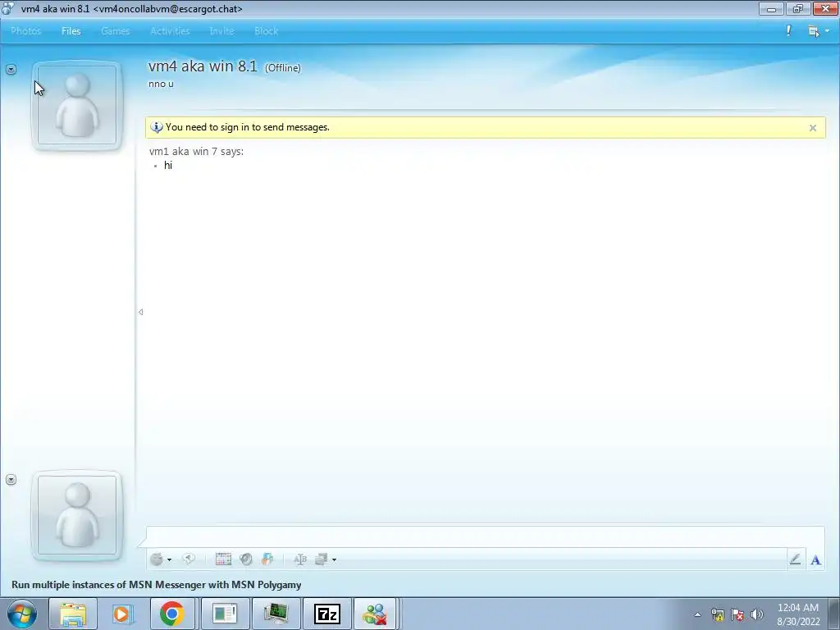This screenshot has width=840, height=630.
Task: Click the network tray icon
Action: [718, 614]
